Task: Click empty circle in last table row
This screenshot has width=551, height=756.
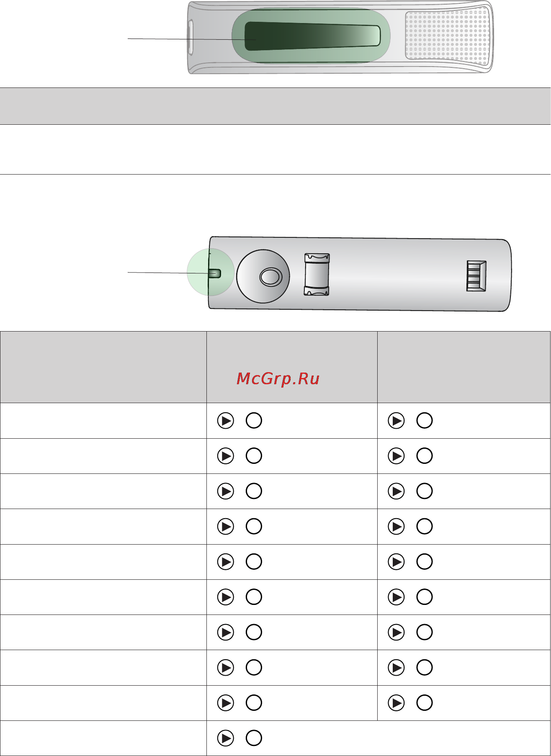Action: pyautogui.click(x=254, y=738)
